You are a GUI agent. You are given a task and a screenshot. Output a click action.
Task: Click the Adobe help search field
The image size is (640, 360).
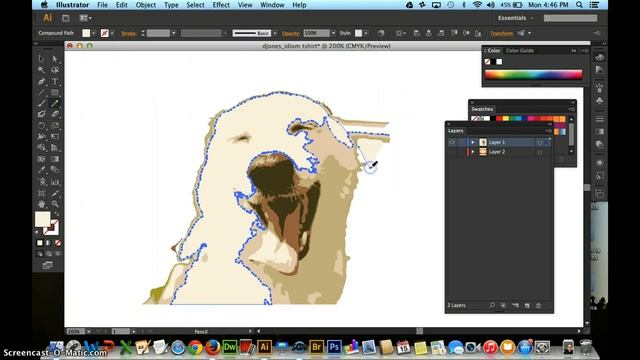(571, 18)
